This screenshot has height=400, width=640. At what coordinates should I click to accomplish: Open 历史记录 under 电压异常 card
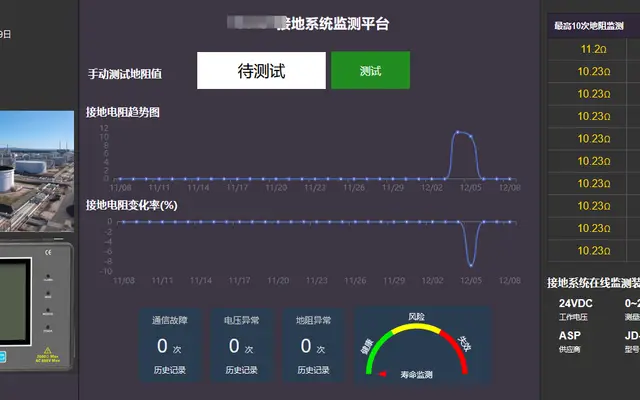pos(242,370)
